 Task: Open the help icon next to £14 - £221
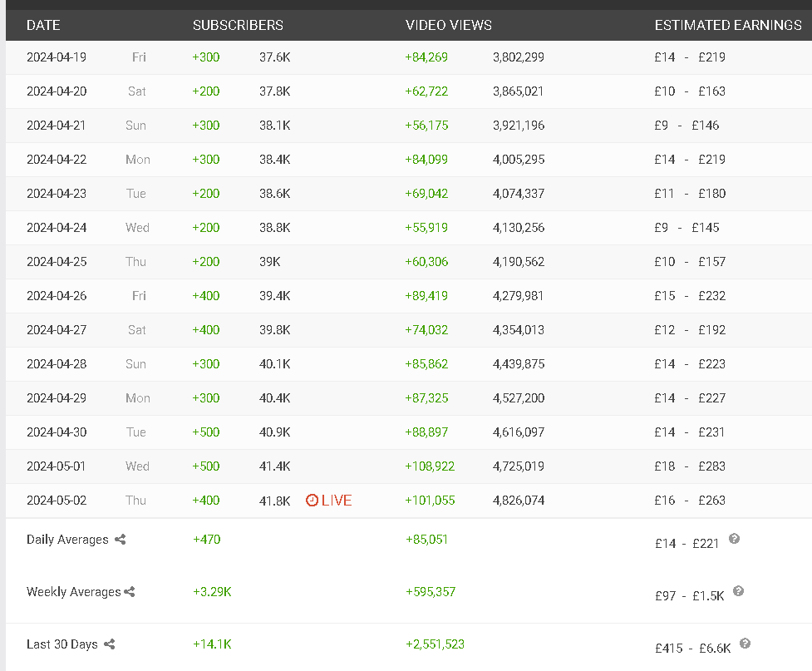[x=734, y=539]
